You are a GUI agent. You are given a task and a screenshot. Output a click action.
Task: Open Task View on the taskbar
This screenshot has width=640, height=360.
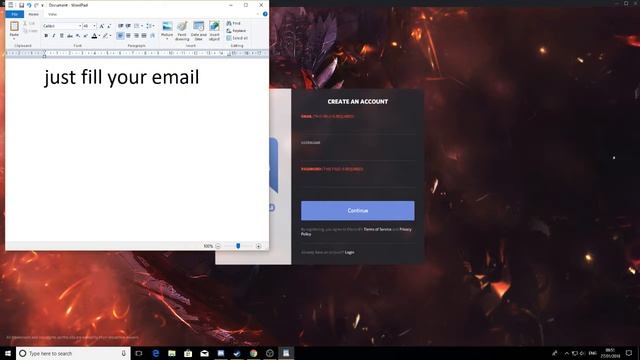pos(139,353)
